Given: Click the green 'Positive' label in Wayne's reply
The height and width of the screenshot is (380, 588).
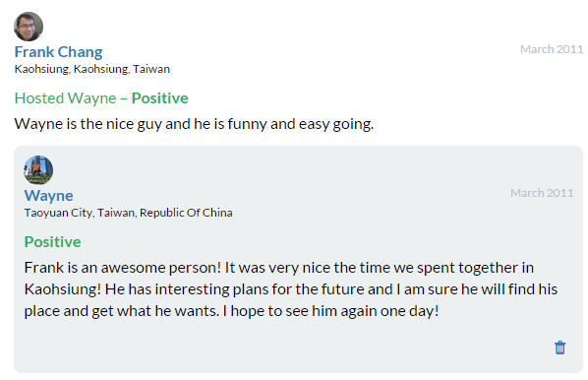Looking at the screenshot, I should (52, 242).
